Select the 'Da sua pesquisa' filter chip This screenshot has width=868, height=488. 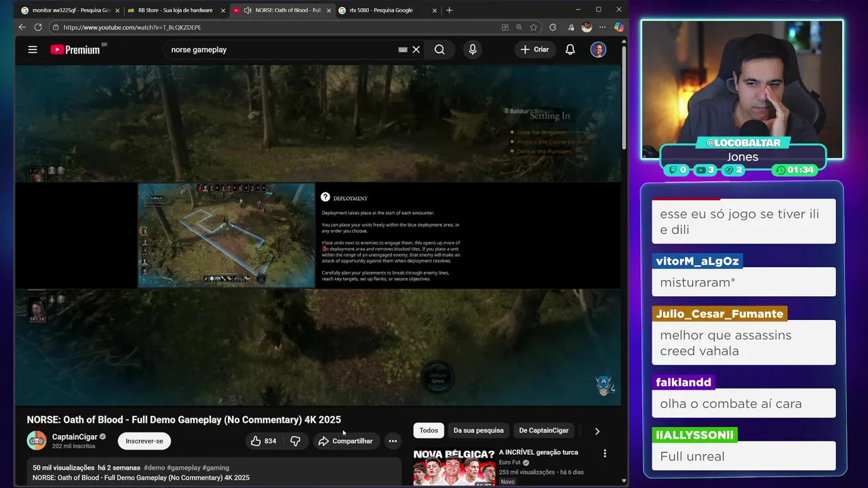479,430
